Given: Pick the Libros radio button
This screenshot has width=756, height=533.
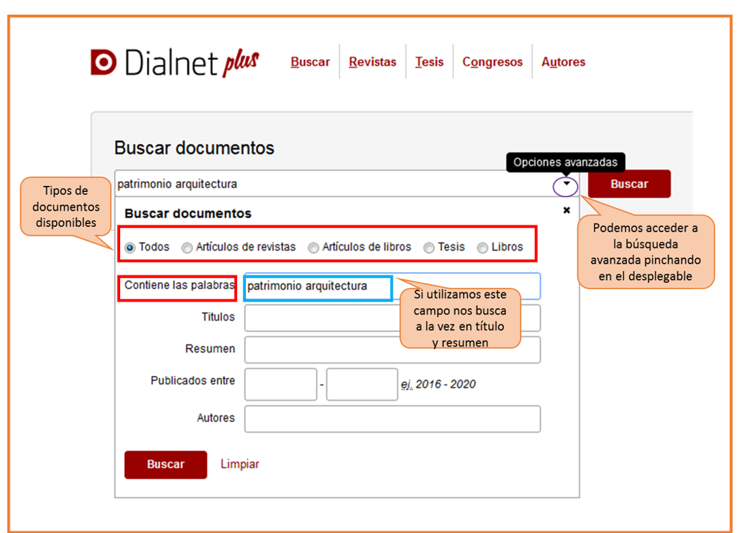Looking at the screenshot, I should [483, 248].
